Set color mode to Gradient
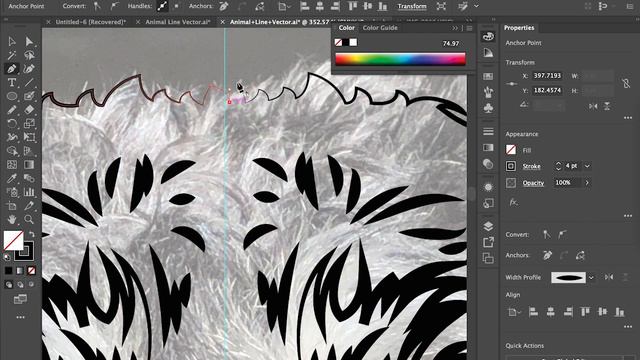This screenshot has height=360, width=640. click(20, 271)
